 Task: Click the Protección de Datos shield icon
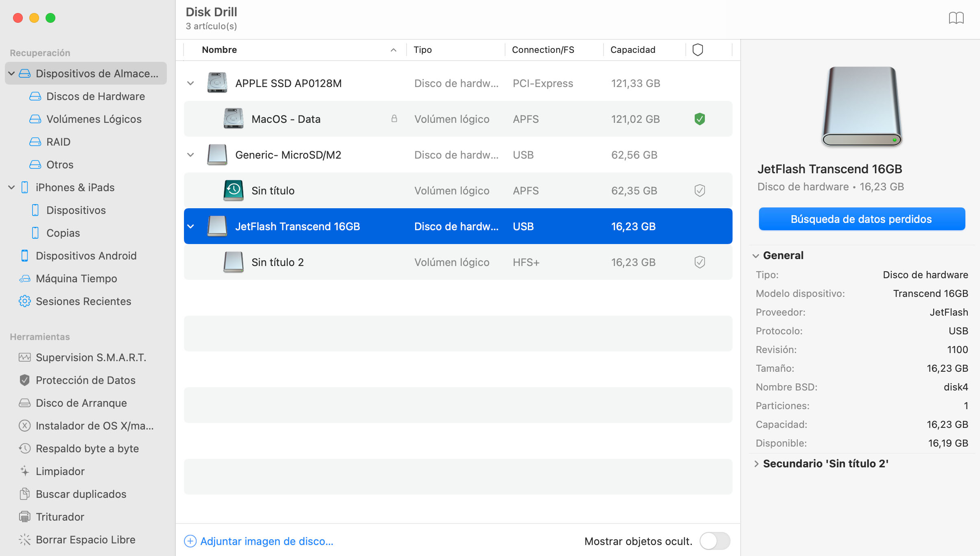point(24,380)
